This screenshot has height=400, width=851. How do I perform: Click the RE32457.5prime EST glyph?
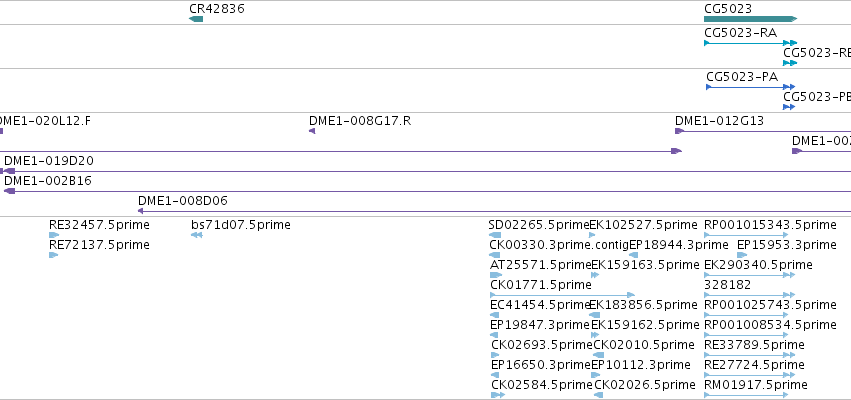click(54, 235)
